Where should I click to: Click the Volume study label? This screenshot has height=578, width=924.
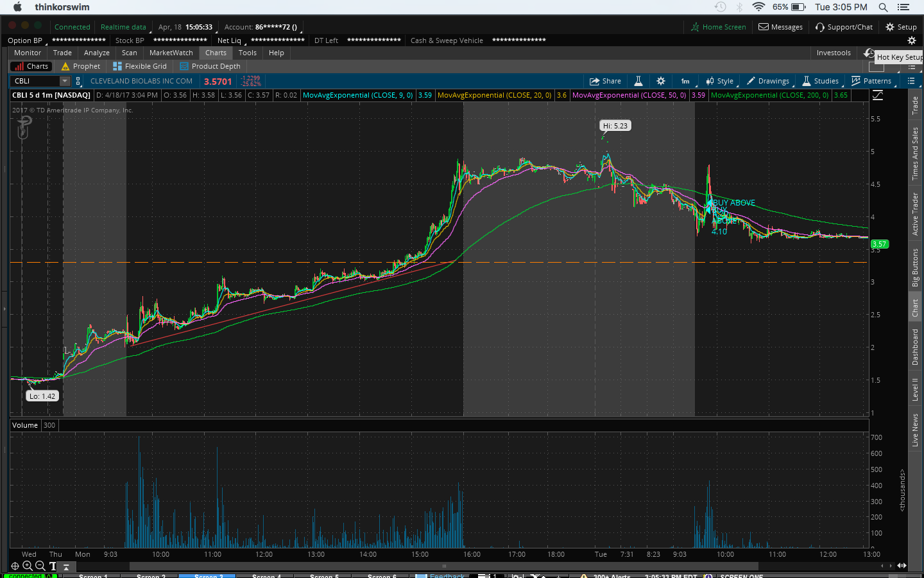click(25, 425)
